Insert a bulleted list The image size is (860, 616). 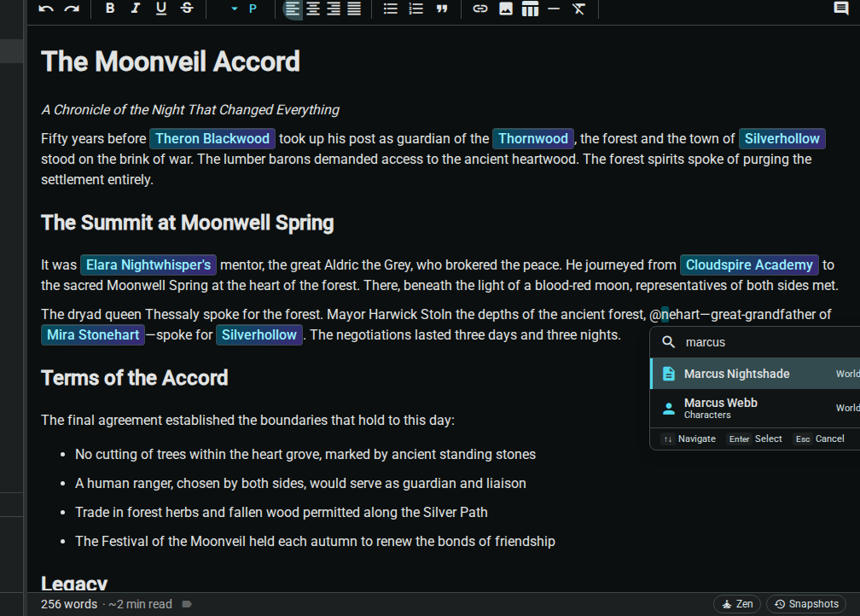tap(391, 9)
